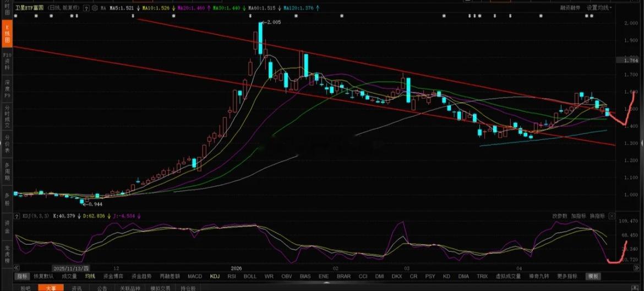Select the KDJ indicator
Screen dimensions: 644x291
(x=215, y=276)
